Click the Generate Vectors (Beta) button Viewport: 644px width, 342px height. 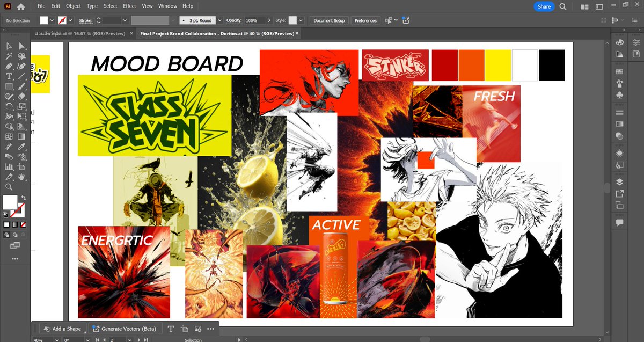point(125,329)
